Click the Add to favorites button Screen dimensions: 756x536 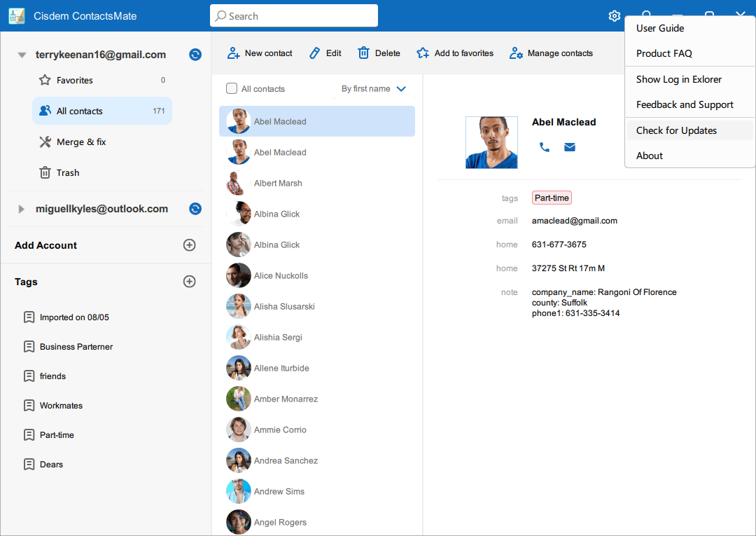pyautogui.click(x=455, y=53)
